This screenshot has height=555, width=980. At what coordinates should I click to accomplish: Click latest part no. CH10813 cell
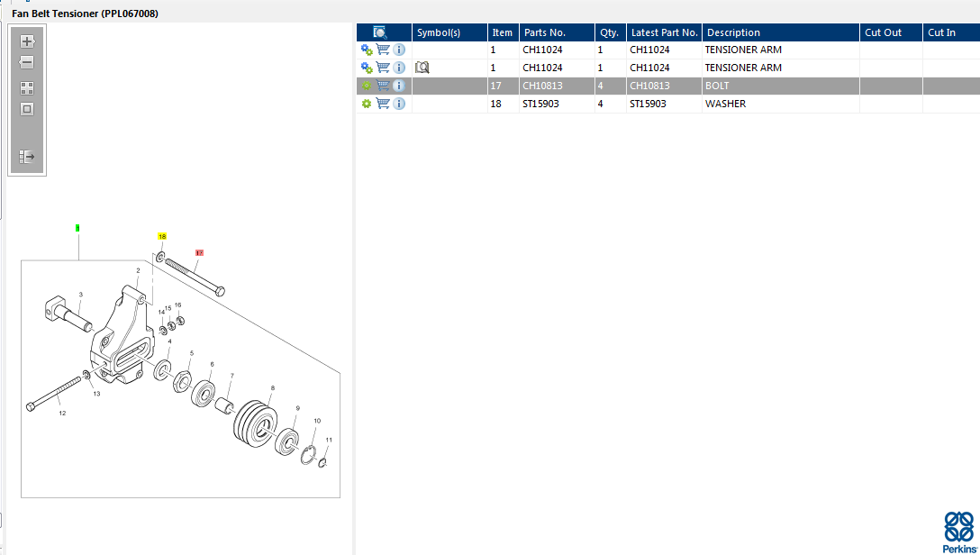tap(665, 86)
